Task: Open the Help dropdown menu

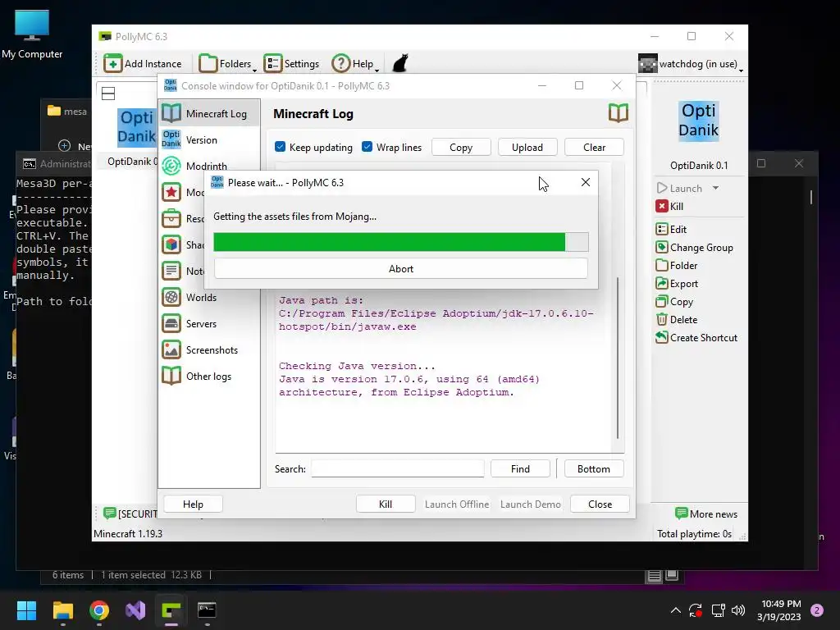Action: pyautogui.click(x=355, y=64)
